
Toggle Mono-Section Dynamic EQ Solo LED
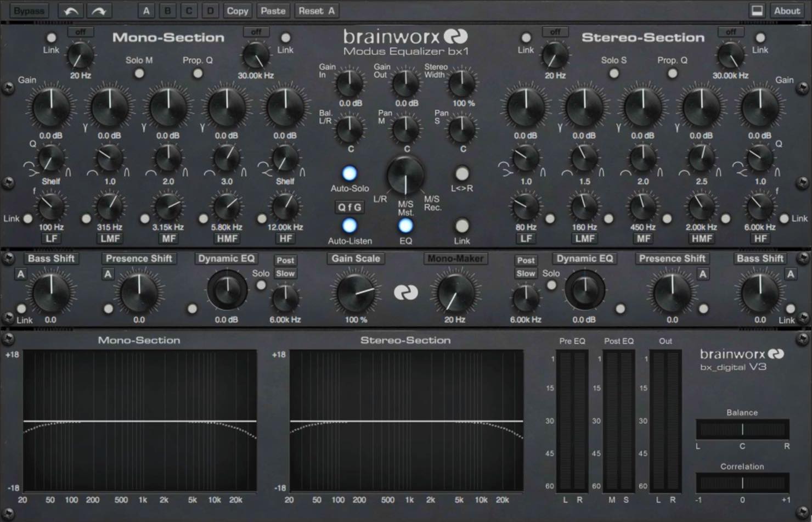261,285
